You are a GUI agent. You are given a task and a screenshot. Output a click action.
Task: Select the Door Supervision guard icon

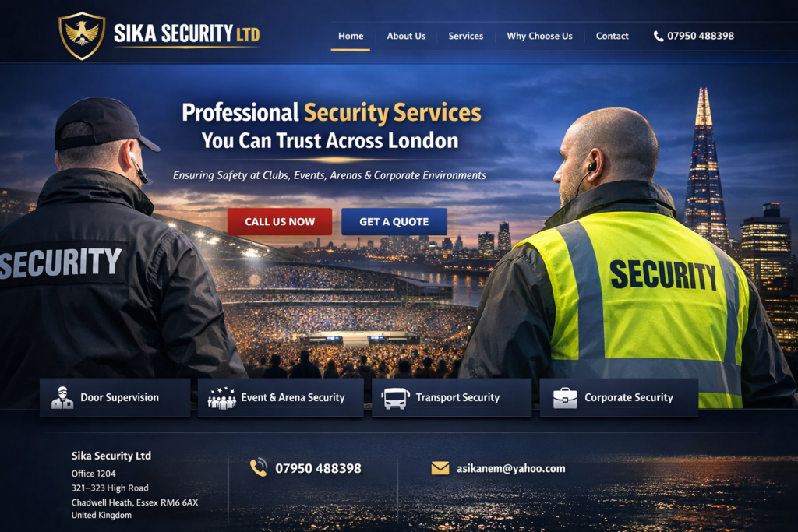[62, 398]
